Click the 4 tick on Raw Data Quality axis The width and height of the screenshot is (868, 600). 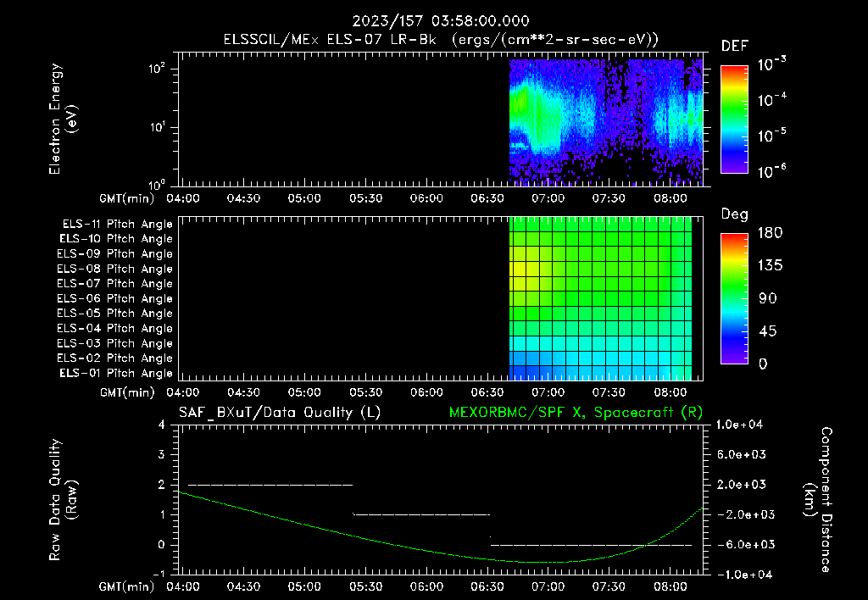[x=162, y=425]
